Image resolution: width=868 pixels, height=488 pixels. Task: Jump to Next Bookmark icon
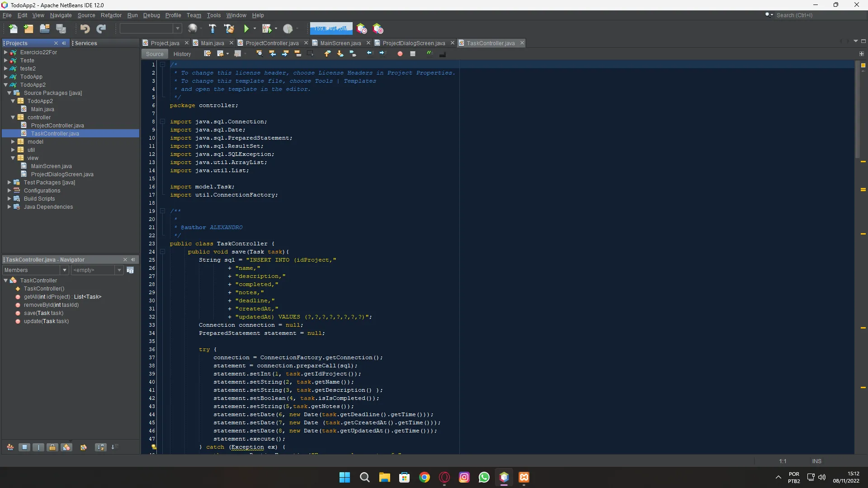pos(340,54)
